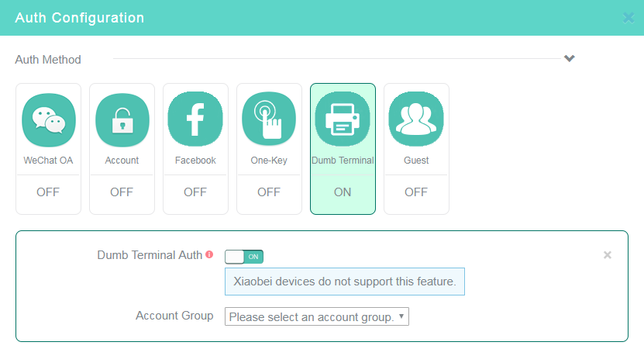Click the red info icon beside Dumb Terminal Auth
Screen dimensions: 644x349
point(209,254)
